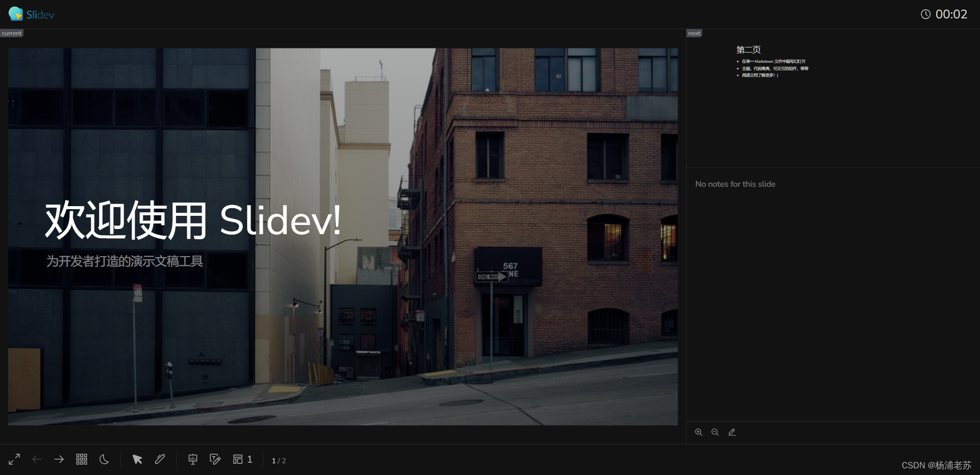
Task: Click the 'next' label
Action: coord(694,33)
